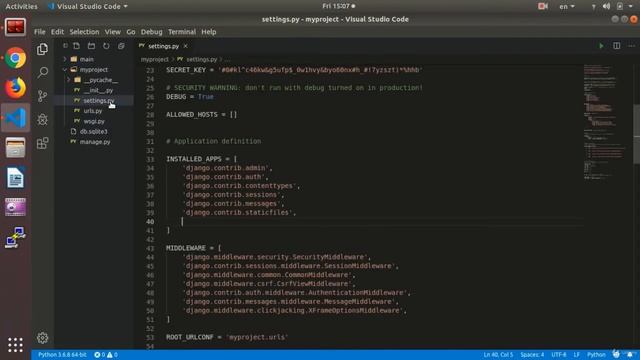
Task: Click the New Folder icon in Explorer
Action: point(91,46)
